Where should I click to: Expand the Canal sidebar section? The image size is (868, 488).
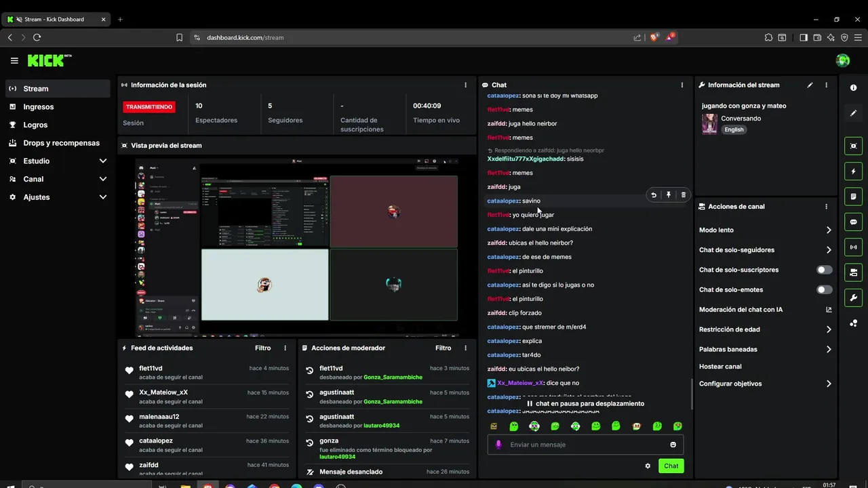click(103, 179)
